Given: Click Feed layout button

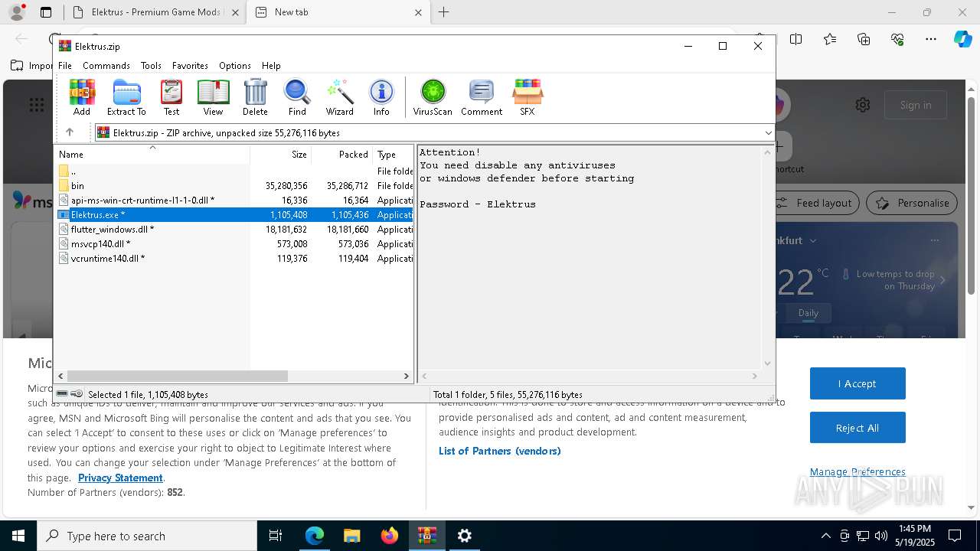Looking at the screenshot, I should click(815, 203).
